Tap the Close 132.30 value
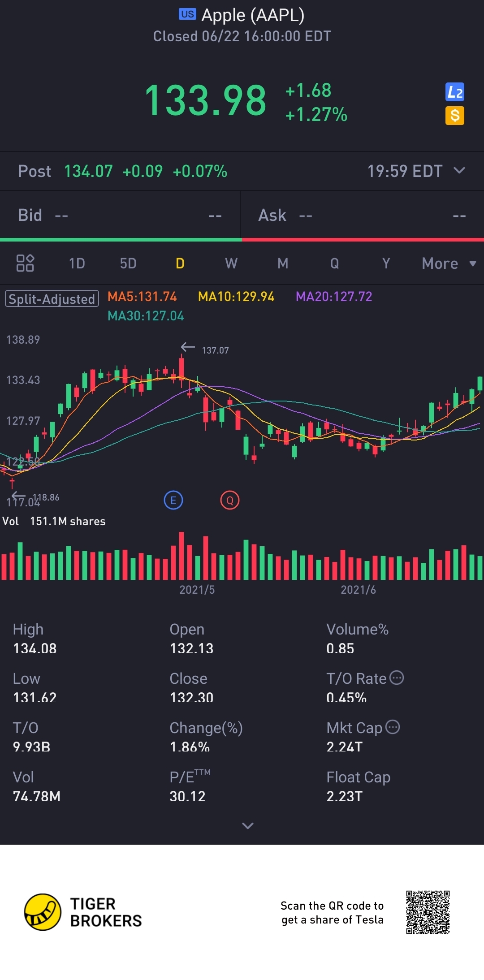484x980 pixels. point(192,698)
